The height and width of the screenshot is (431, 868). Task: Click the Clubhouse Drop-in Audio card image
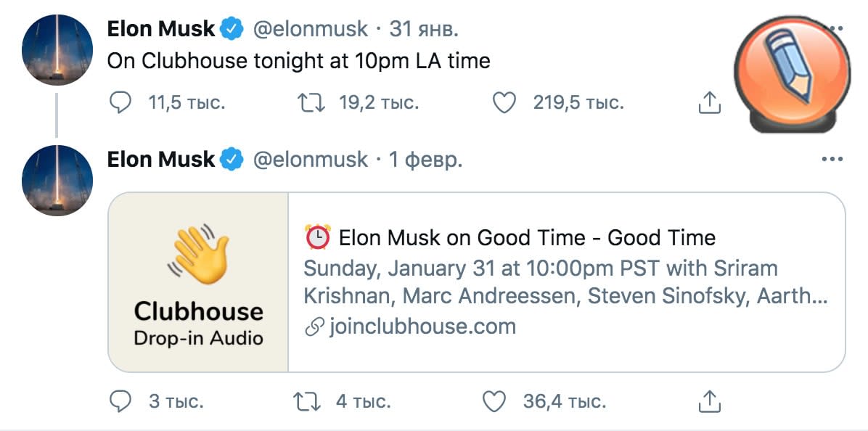(x=198, y=282)
